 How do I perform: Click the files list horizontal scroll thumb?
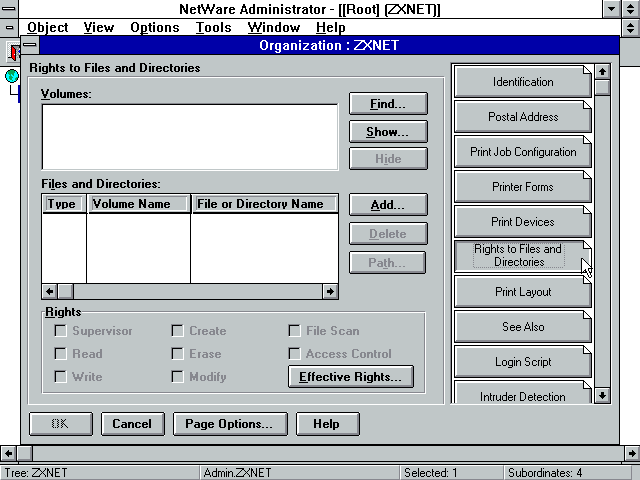tap(65, 291)
